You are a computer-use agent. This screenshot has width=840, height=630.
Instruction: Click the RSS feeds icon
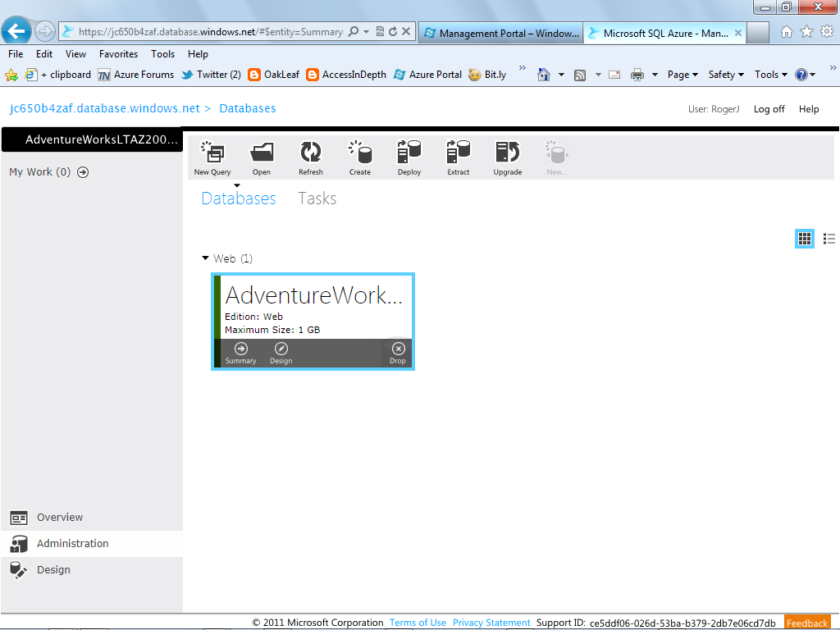point(580,75)
